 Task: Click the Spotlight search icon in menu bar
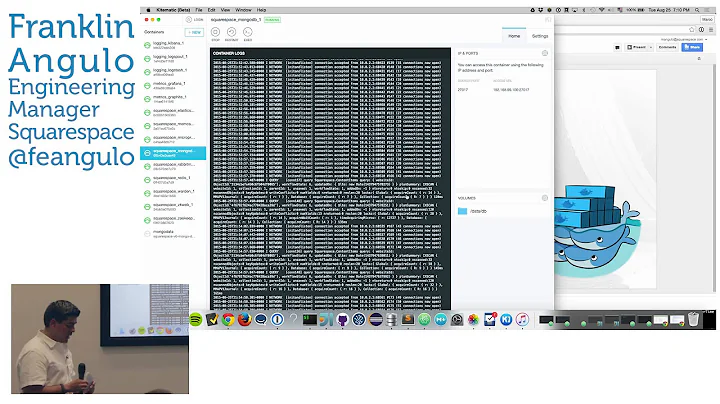click(x=697, y=10)
